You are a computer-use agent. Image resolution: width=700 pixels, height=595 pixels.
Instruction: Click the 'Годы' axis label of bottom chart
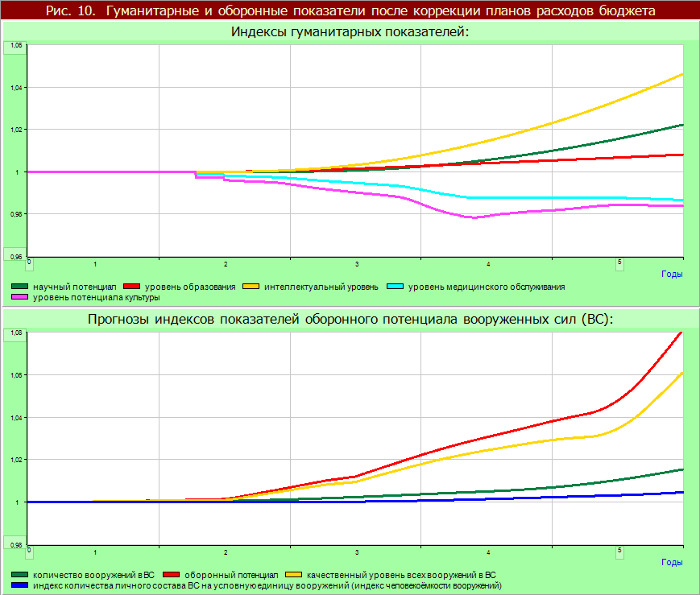coord(672,563)
